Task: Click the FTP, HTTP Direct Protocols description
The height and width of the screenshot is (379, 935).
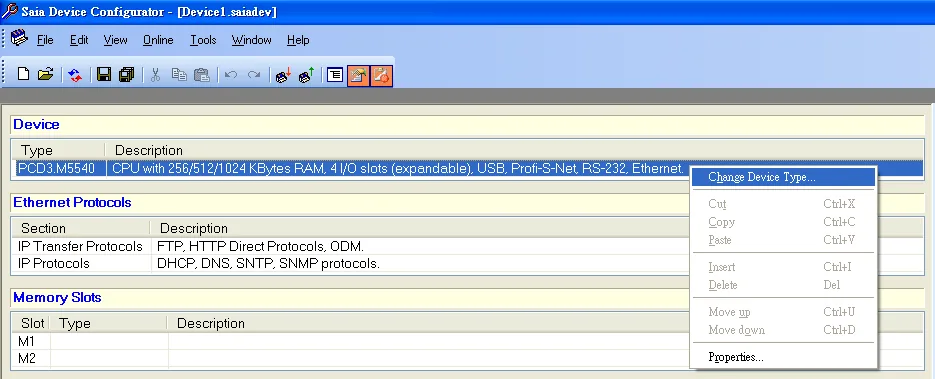Action: (260, 246)
